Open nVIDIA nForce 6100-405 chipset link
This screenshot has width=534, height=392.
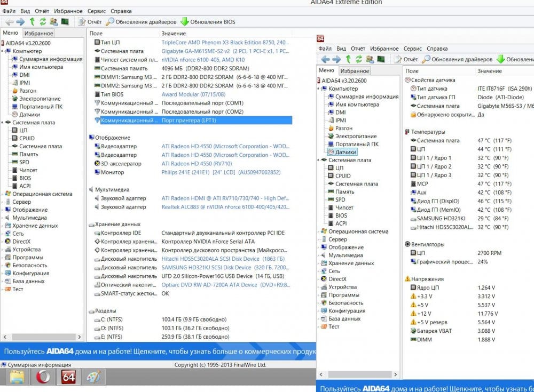(x=203, y=60)
